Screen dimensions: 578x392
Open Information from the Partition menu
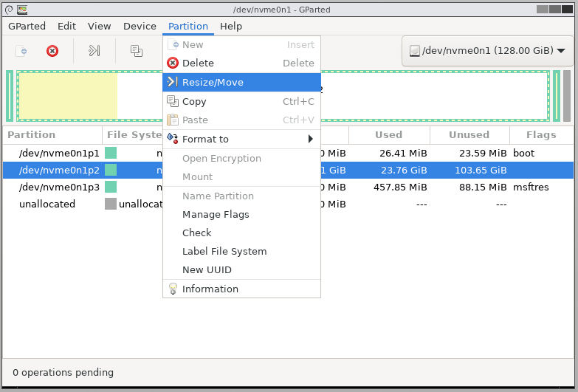(241, 289)
